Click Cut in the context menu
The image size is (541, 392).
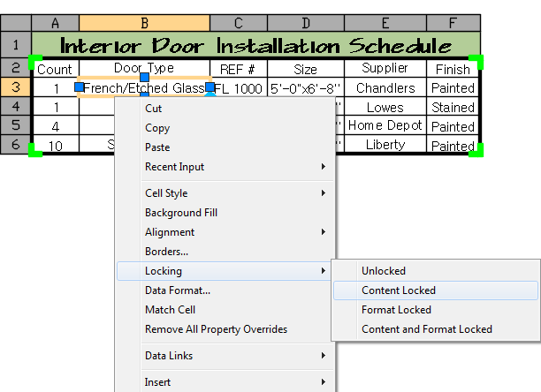(153, 109)
